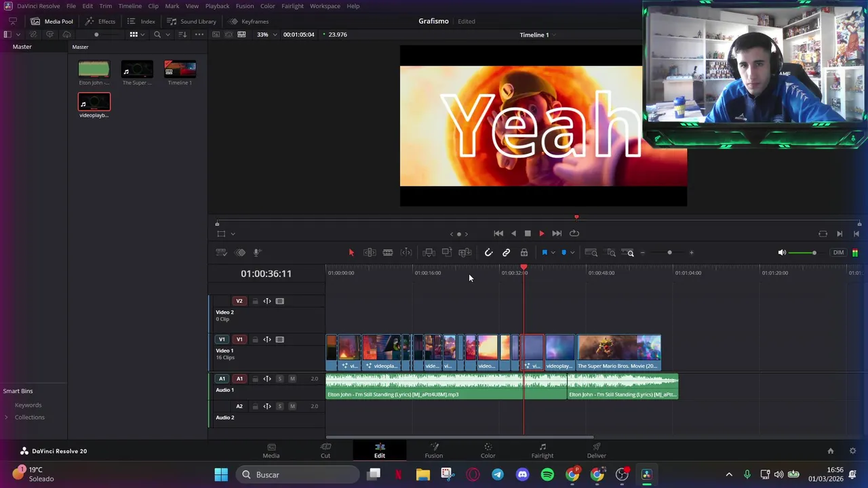Viewport: 868px width, 488px height.
Task: Open the Keyframes panel
Action: pos(249,21)
